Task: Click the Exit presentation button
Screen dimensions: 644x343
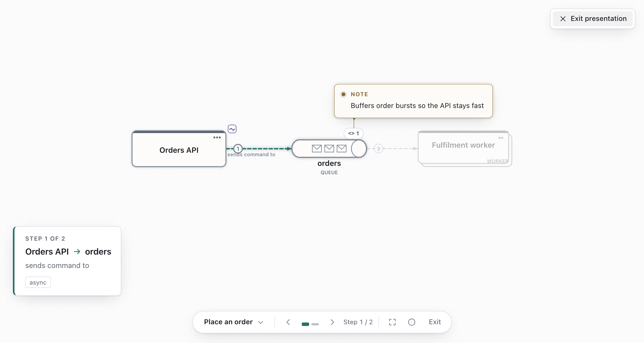Action: pos(593,19)
